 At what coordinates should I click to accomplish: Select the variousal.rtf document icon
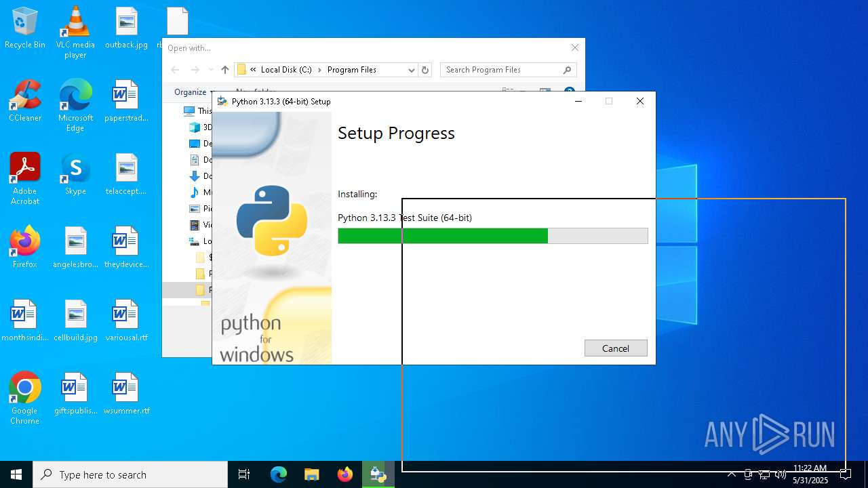point(126,321)
